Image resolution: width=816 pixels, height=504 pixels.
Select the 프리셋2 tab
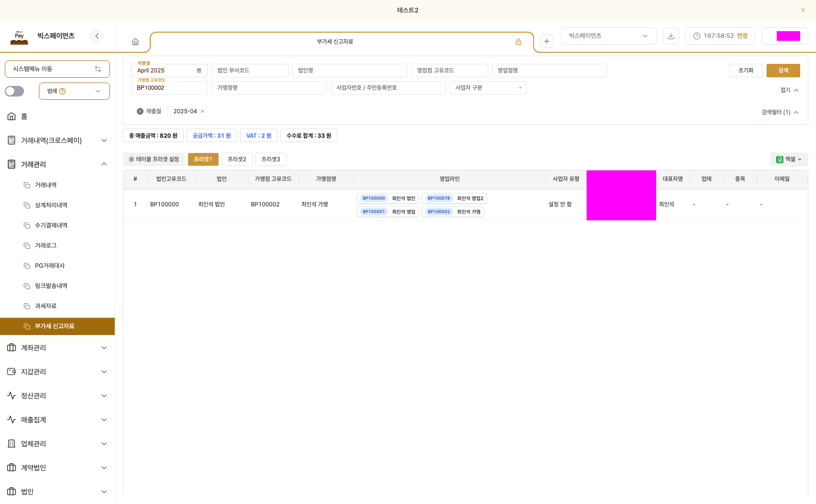(x=237, y=159)
